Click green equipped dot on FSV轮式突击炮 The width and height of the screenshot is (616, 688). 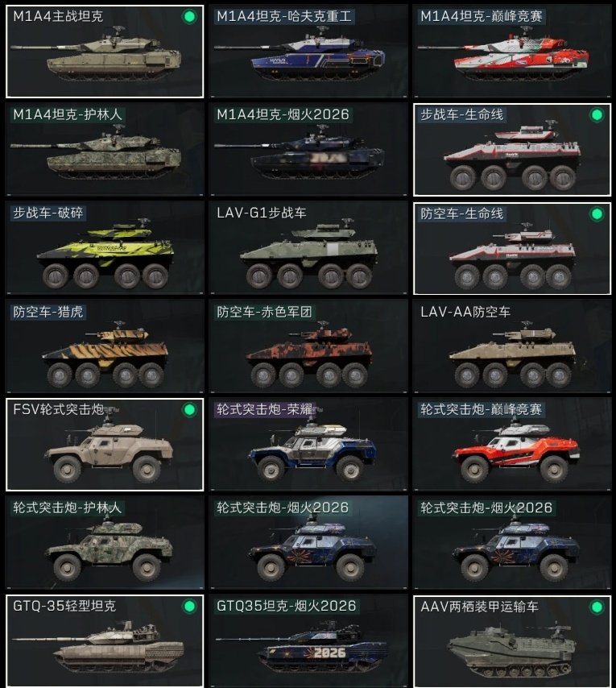pyautogui.click(x=189, y=410)
